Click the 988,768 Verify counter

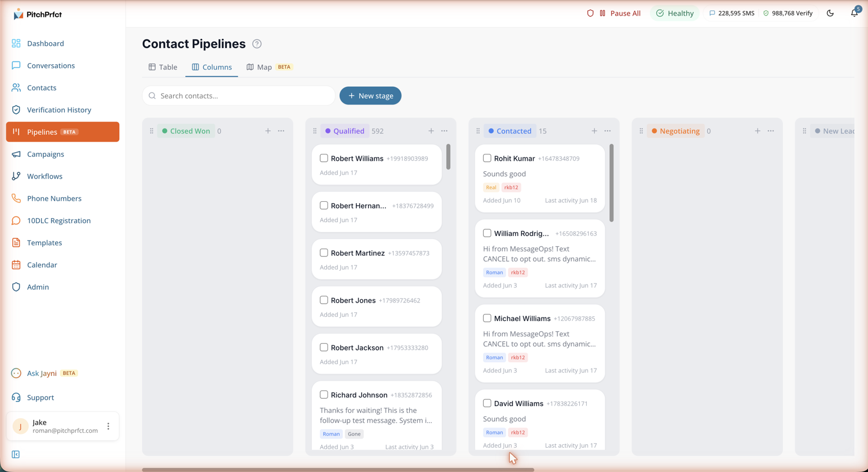point(788,13)
